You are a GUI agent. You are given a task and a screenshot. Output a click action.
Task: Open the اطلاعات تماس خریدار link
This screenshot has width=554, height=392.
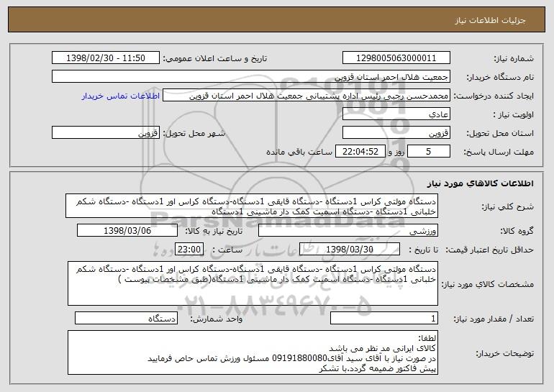click(x=121, y=96)
